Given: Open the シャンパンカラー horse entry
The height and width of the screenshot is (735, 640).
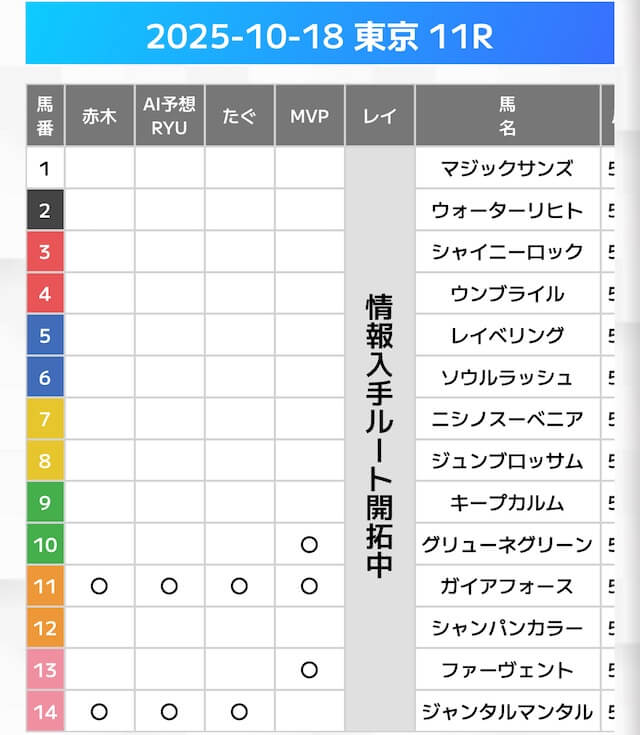Looking at the screenshot, I should coord(507,628).
